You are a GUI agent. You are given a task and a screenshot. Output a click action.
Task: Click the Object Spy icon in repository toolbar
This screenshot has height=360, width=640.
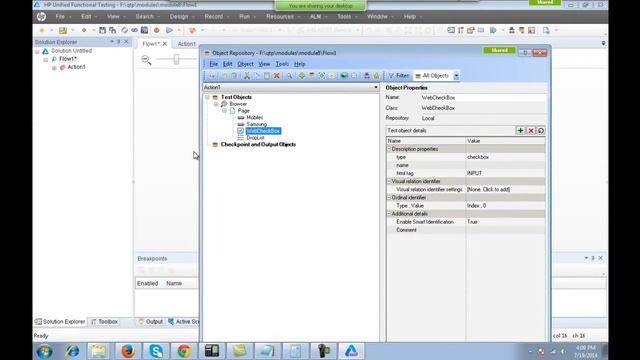coord(367,76)
